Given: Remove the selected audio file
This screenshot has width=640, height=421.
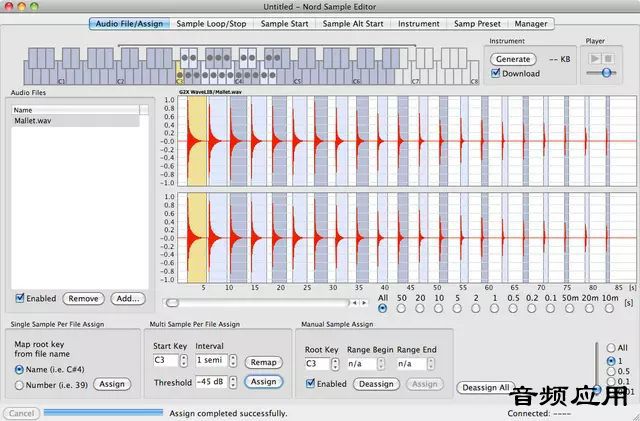Looking at the screenshot, I should [83, 298].
